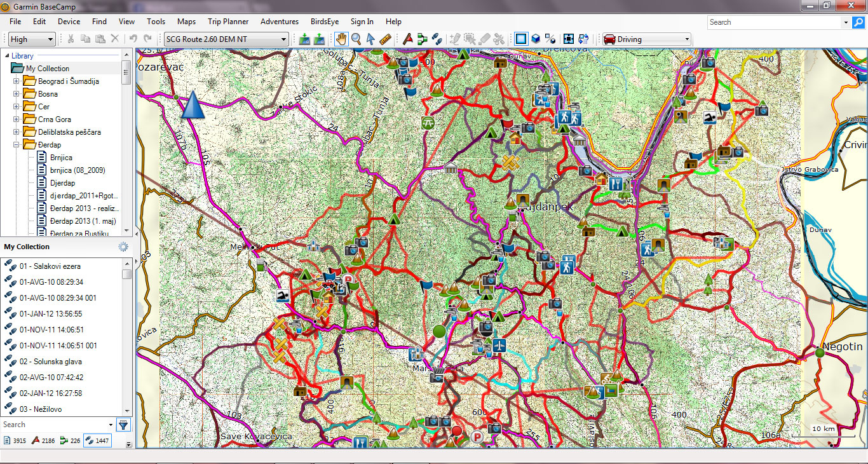Select My Collection in Library
Screen dimensions: 868x464
pyautogui.click(x=48, y=69)
